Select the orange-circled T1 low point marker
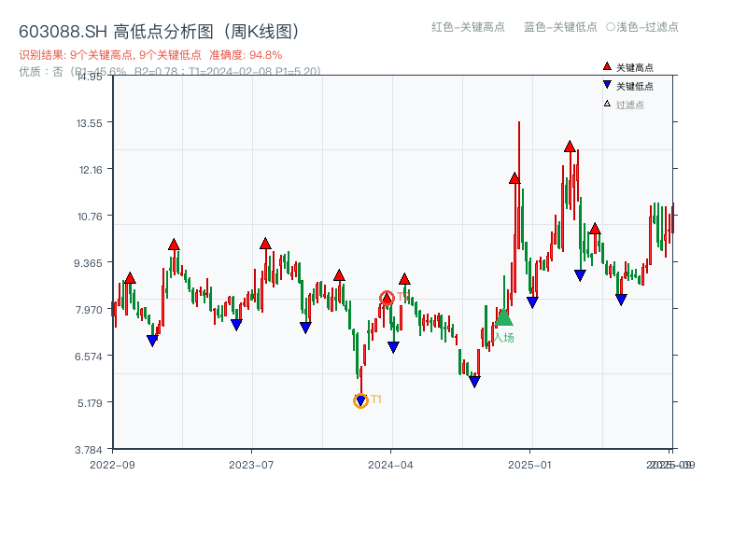747x560 pixels. coord(360,400)
